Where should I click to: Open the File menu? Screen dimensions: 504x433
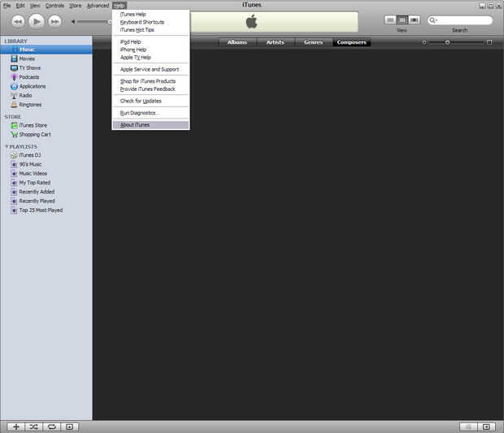[x=7, y=6]
